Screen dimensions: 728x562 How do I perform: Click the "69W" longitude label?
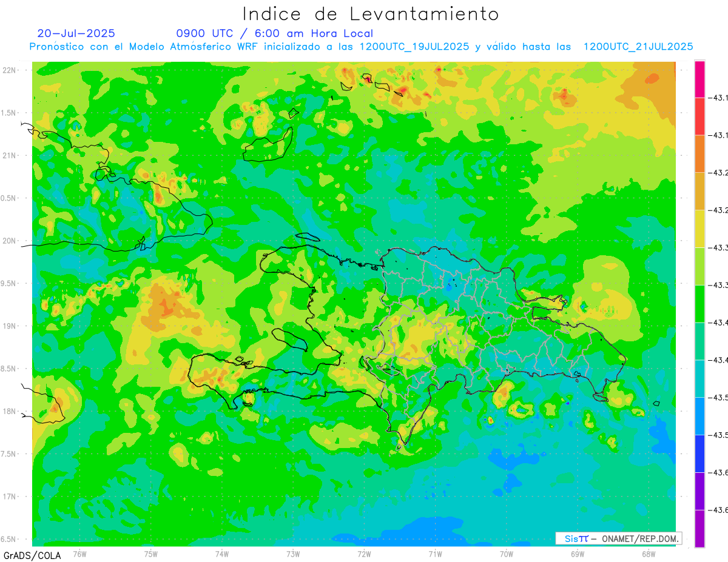[578, 554]
